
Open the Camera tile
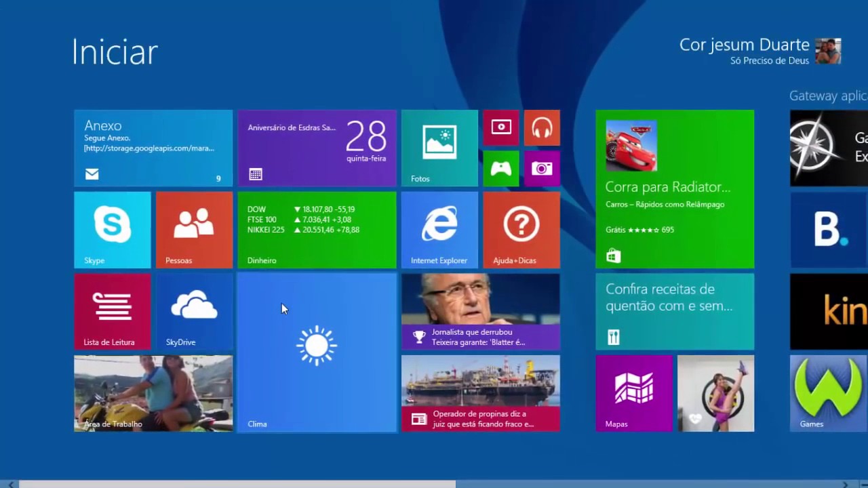click(x=542, y=169)
